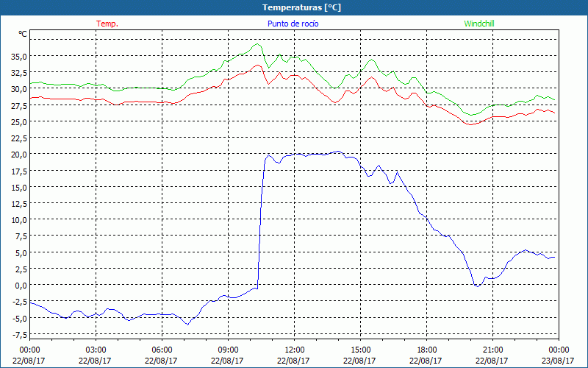Image resolution: width=588 pixels, height=368 pixels.
Task: Click the red Temp. legend label
Action: 107,24
